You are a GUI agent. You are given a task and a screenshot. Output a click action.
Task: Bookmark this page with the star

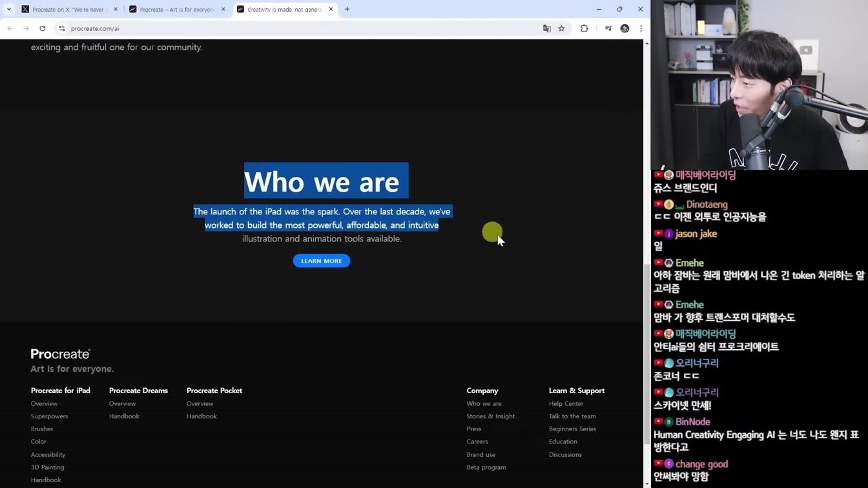(562, 28)
